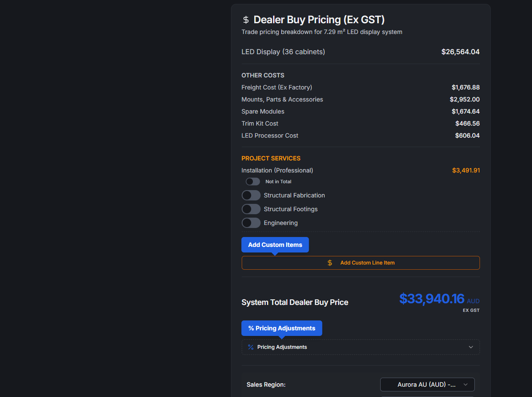Click the dollar icon inside Add Custom Line Item

(329, 262)
